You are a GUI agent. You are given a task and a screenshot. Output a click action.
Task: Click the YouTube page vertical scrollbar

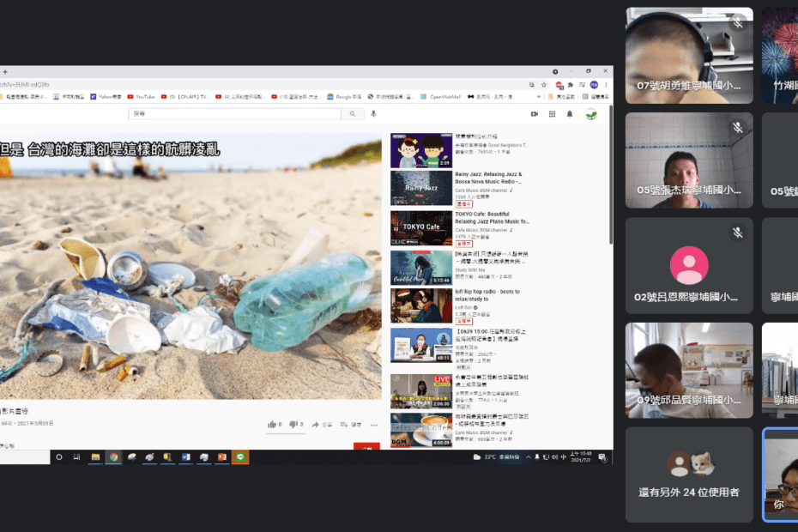[x=611, y=175]
